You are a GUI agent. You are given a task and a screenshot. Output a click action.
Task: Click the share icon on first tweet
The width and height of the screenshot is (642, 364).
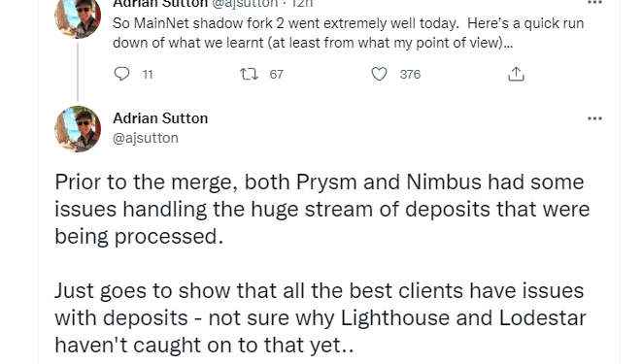[516, 74]
